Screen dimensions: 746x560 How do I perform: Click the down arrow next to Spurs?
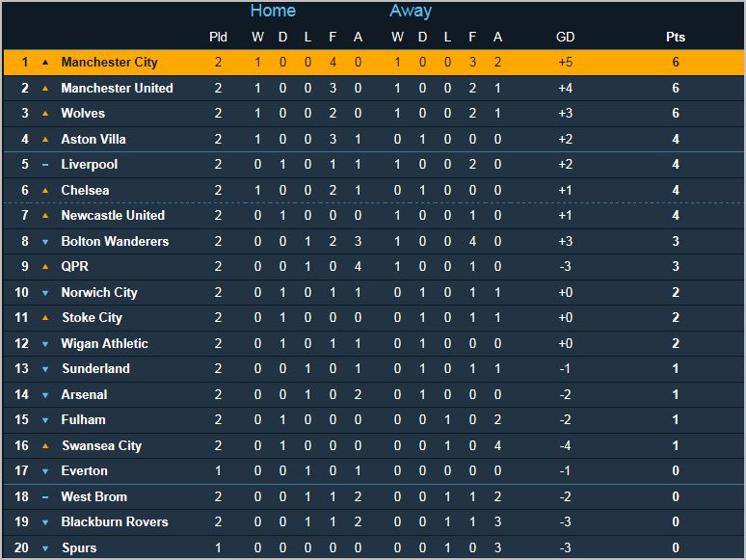[45, 548]
